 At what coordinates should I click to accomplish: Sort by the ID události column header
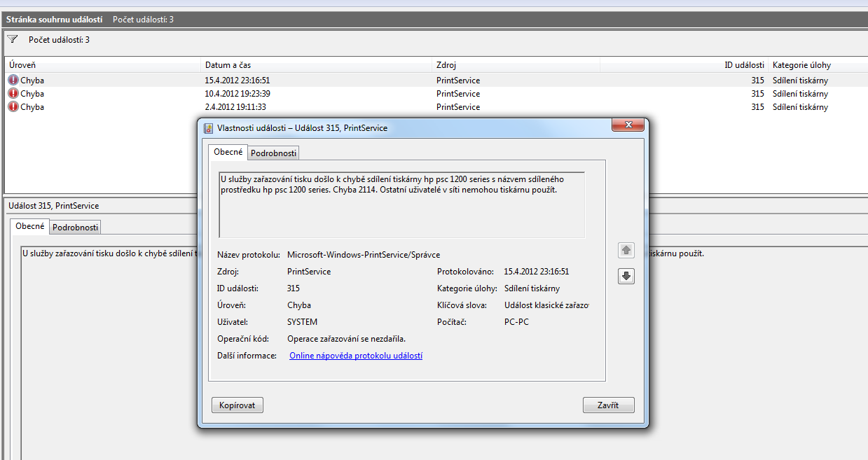click(x=684, y=65)
